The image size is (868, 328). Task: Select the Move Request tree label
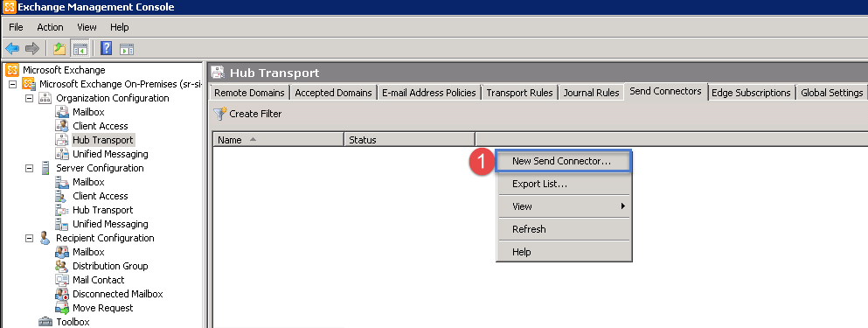[103, 308]
